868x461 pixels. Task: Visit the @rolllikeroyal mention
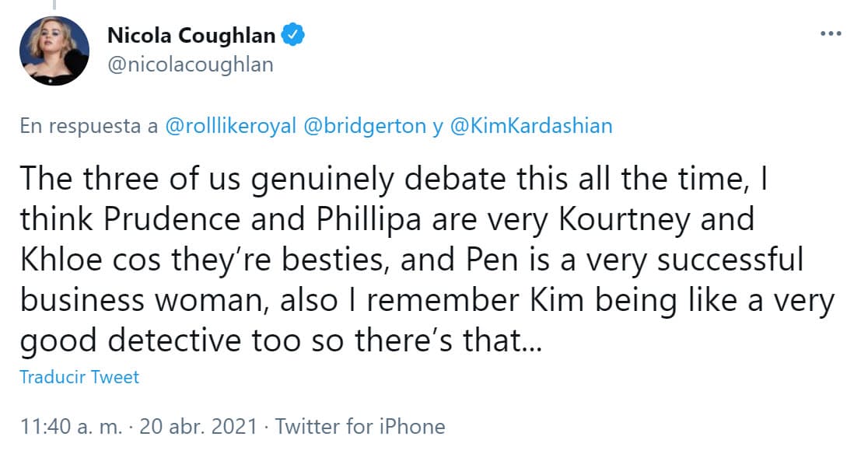231,126
